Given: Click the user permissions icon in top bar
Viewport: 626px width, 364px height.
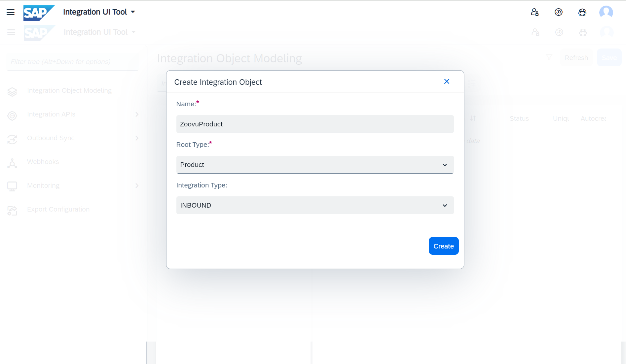Looking at the screenshot, I should (x=534, y=12).
